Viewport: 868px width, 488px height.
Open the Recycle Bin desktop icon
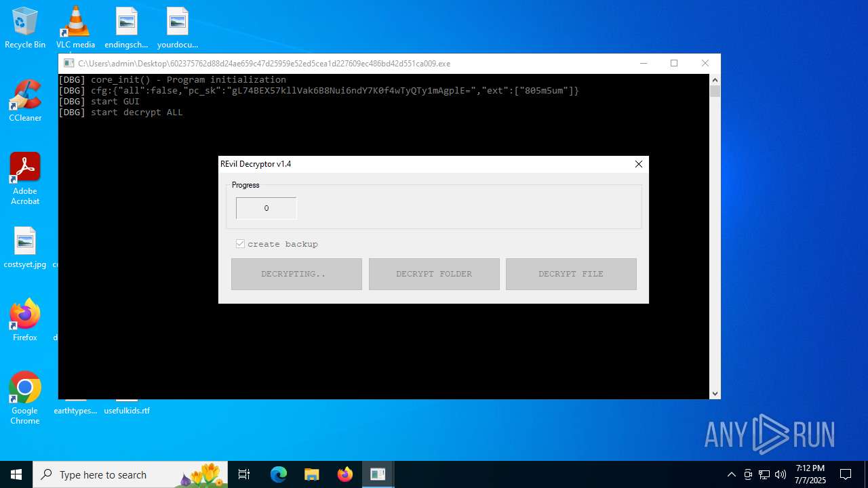(25, 28)
